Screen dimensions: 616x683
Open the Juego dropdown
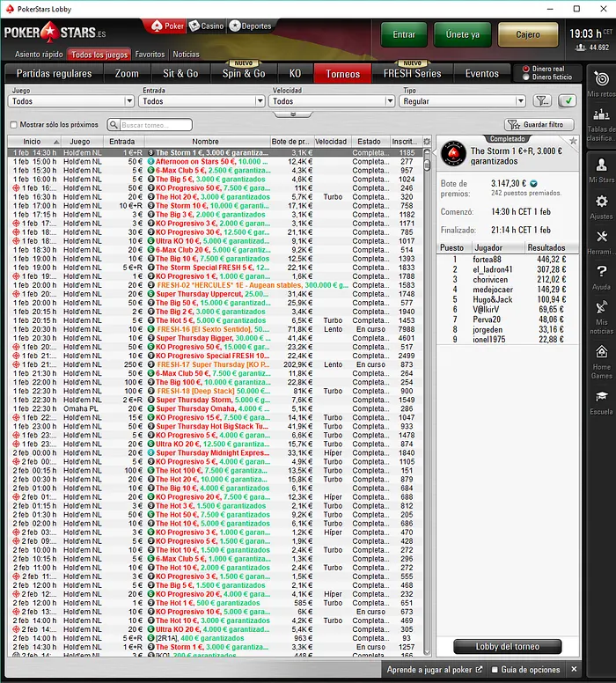[72, 101]
